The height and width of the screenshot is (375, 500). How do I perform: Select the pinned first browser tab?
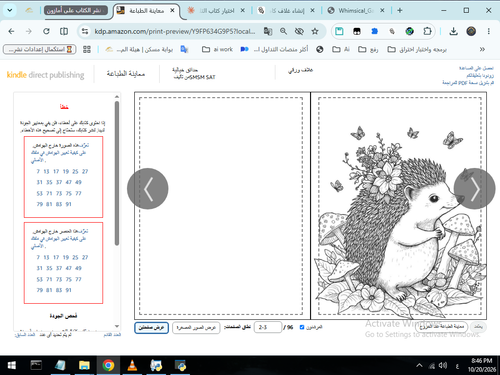click(x=29, y=11)
